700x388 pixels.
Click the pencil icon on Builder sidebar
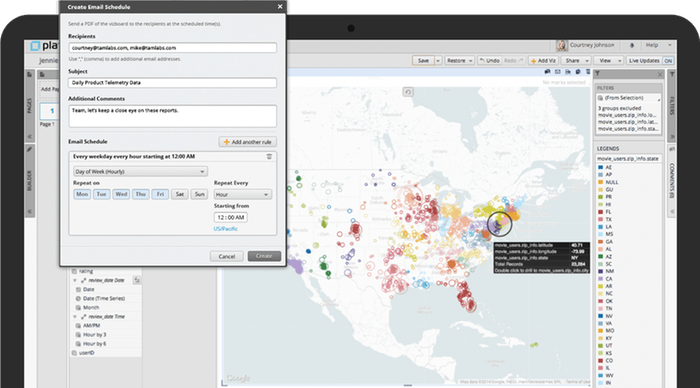point(29,150)
